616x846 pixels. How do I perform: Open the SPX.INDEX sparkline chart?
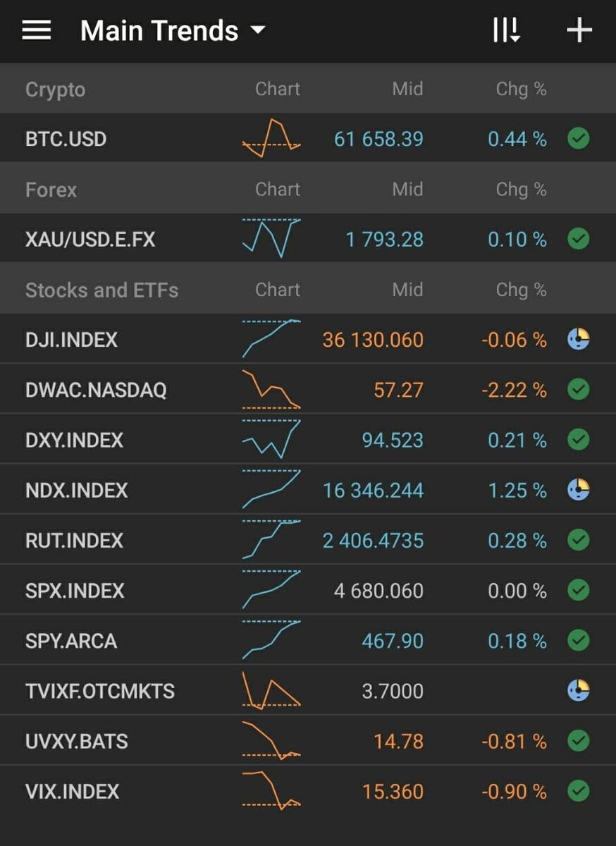pos(271,590)
